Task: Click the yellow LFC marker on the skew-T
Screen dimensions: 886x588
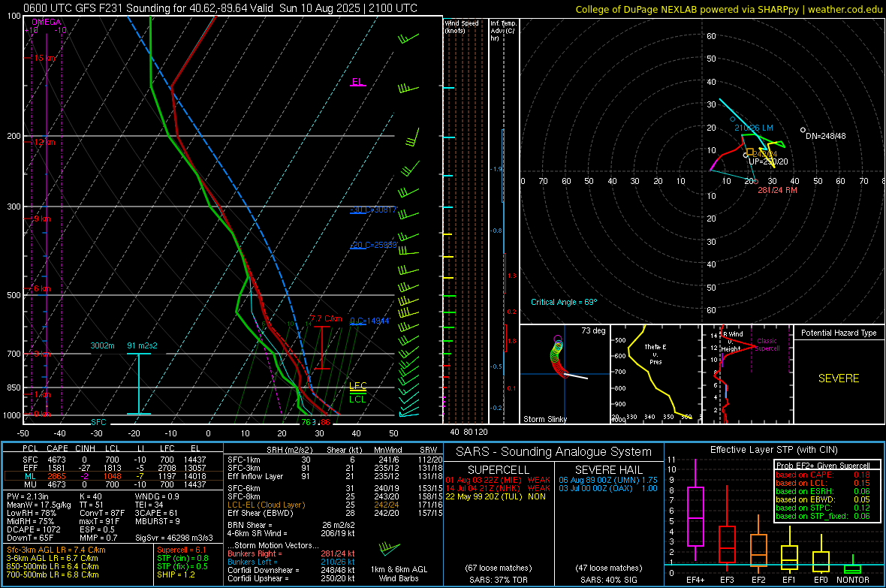Action: [357, 385]
